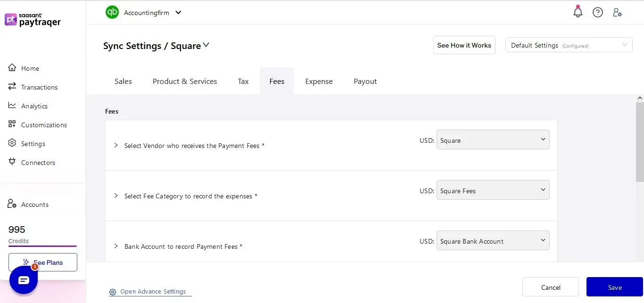The height and width of the screenshot is (303, 644).
Task: Click the Accounts person icon in sidebar
Action: [12, 204]
